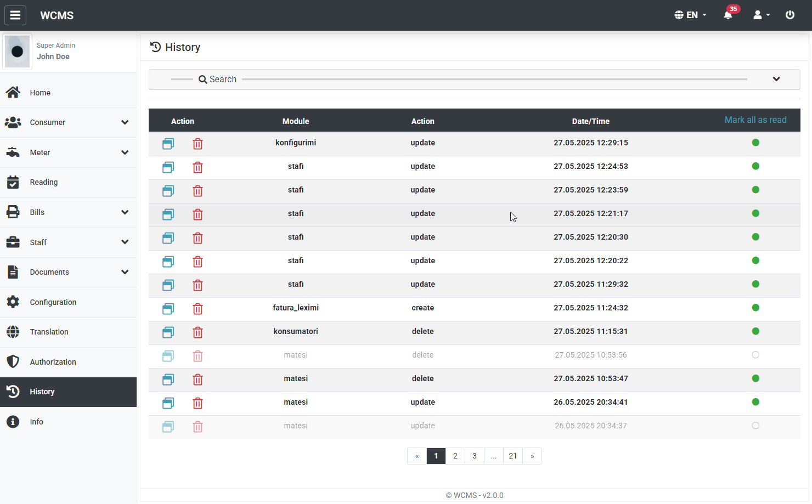
Task: Expand the search panel chevron
Action: 776,79
